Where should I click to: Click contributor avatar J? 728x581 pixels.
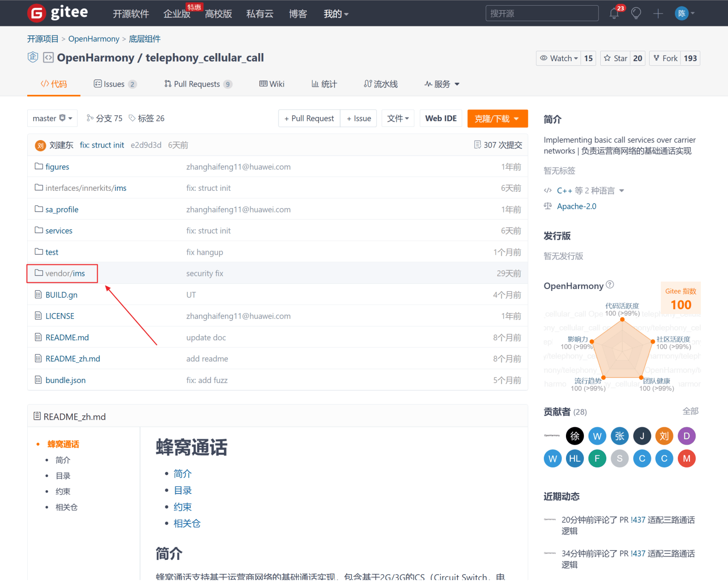(642, 436)
